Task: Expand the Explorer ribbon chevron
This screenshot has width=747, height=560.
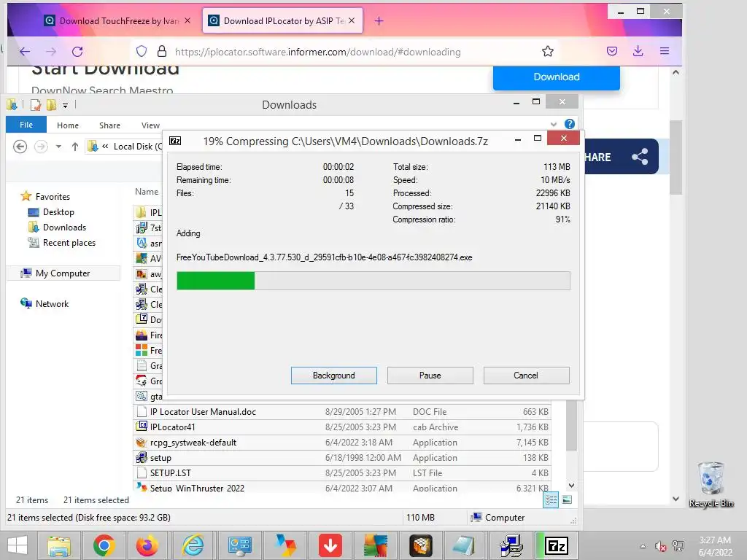Action: 554,124
